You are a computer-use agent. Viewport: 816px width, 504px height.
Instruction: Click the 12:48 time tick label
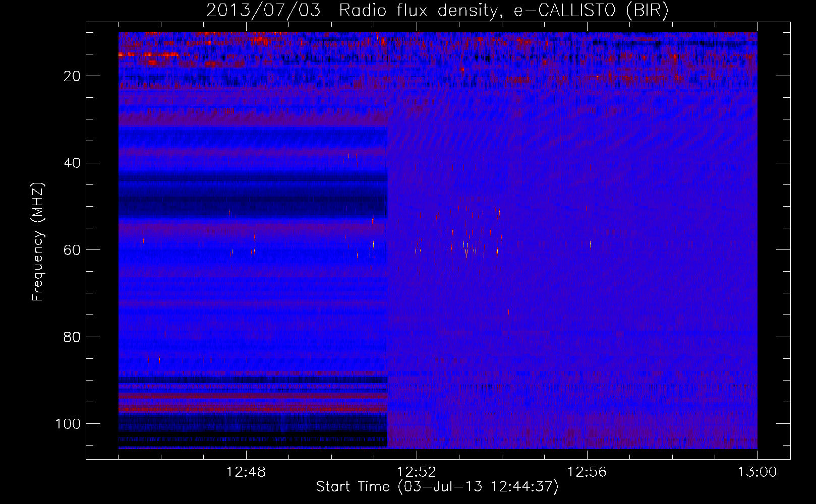(246, 472)
